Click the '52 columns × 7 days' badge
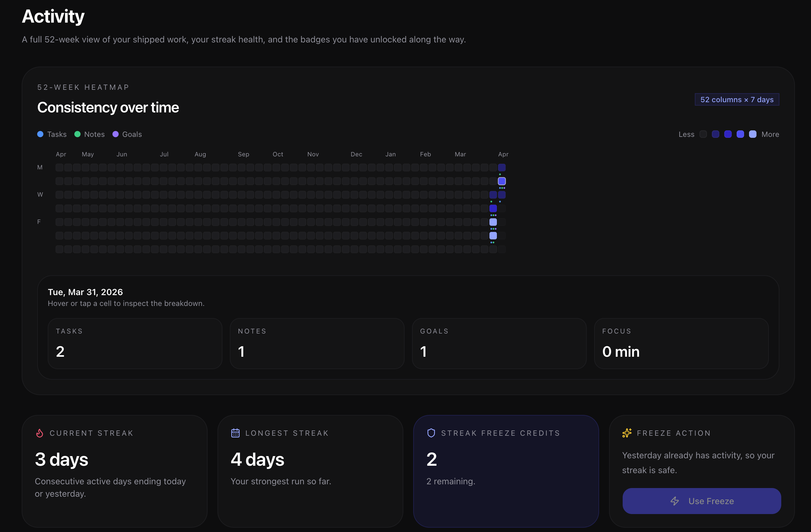 coord(737,99)
